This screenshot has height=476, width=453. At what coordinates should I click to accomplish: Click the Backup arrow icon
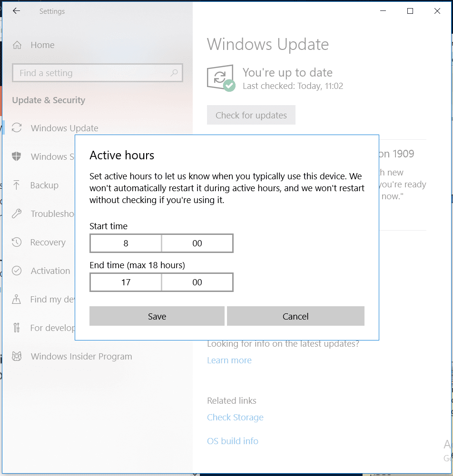16,185
